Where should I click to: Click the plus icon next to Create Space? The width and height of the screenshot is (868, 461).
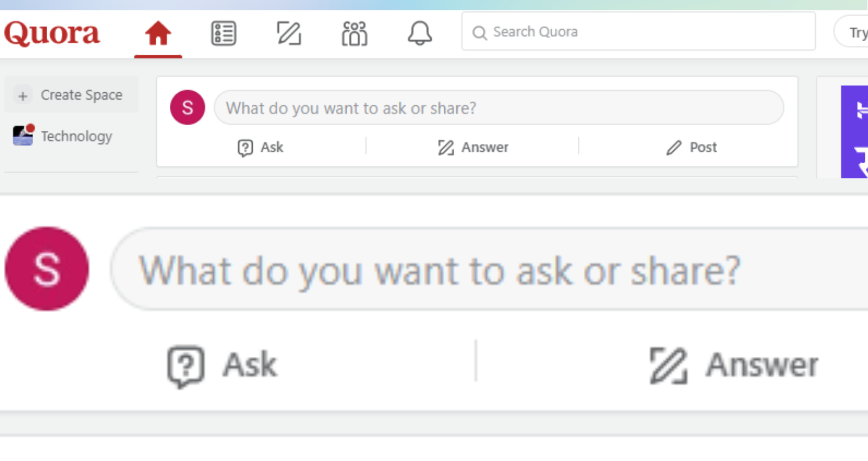tap(23, 95)
